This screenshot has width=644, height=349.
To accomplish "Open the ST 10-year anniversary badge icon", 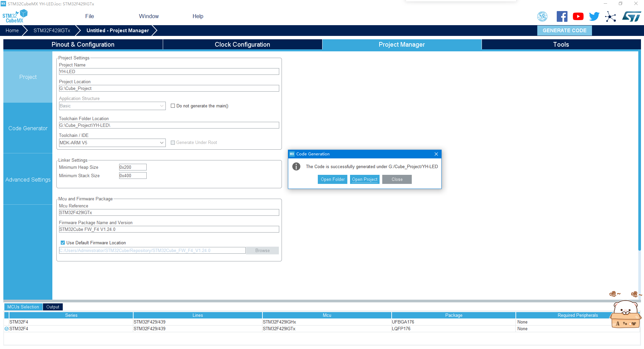I will point(542,16).
